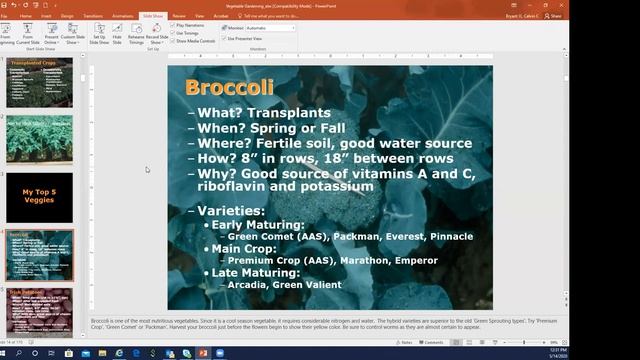The width and height of the screenshot is (640, 360).
Task: Open Set Up Slide Show dialog
Action: pos(99,34)
